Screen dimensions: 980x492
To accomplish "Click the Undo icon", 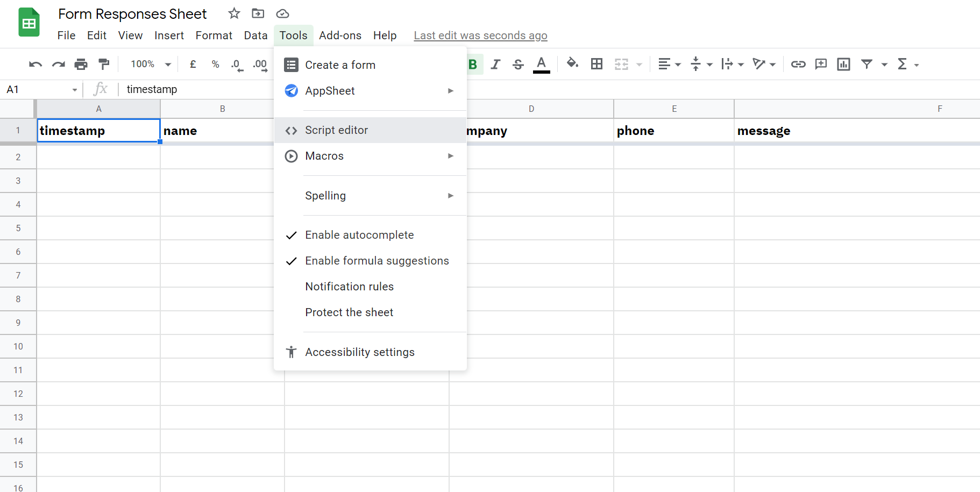I will [34, 64].
